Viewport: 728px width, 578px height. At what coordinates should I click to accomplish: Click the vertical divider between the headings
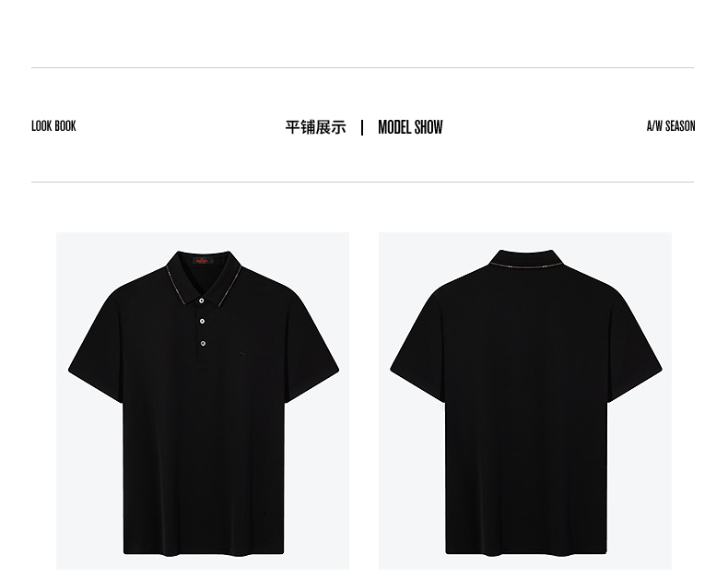pyautogui.click(x=362, y=127)
